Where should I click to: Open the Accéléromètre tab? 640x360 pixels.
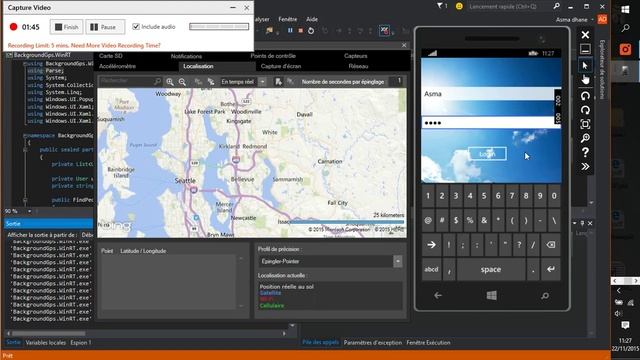(118, 66)
